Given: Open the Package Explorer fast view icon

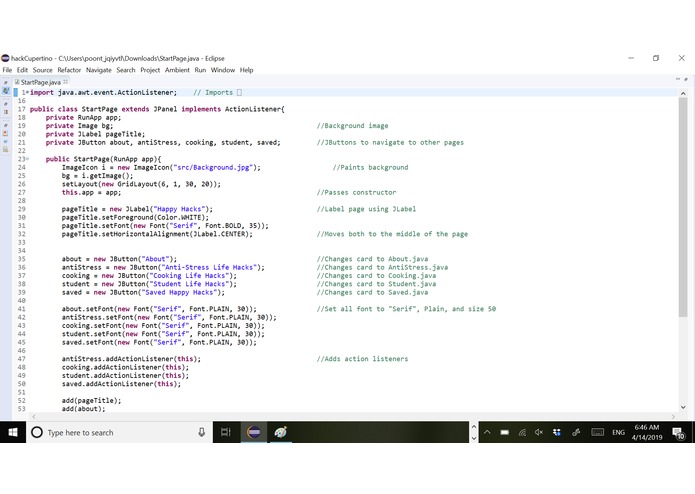Looking at the screenshot, I should 6,90.
